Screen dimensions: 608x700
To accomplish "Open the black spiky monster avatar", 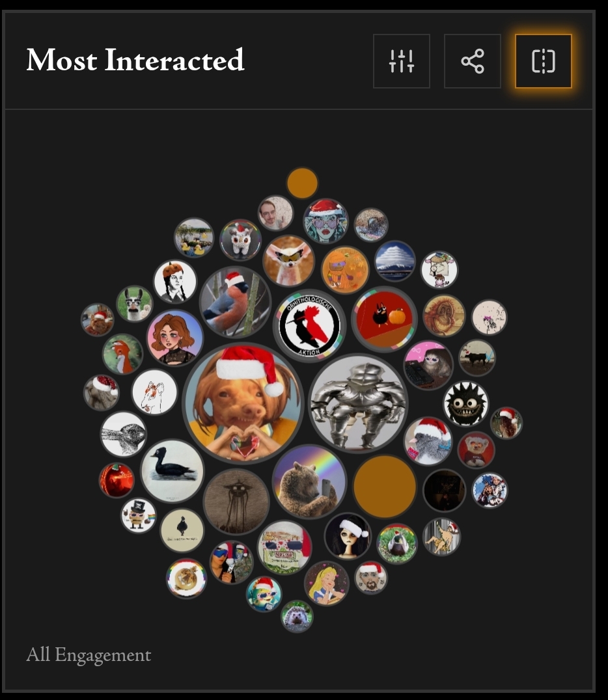I will (x=466, y=403).
